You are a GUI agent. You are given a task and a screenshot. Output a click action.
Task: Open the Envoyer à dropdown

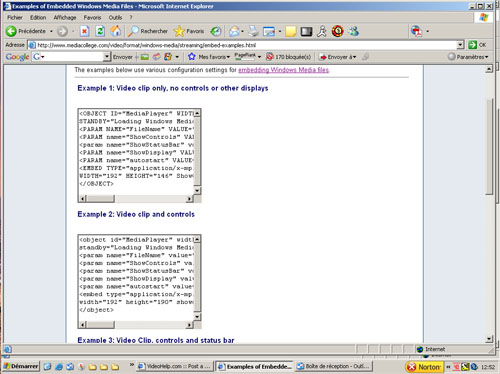pyautogui.click(x=338, y=57)
